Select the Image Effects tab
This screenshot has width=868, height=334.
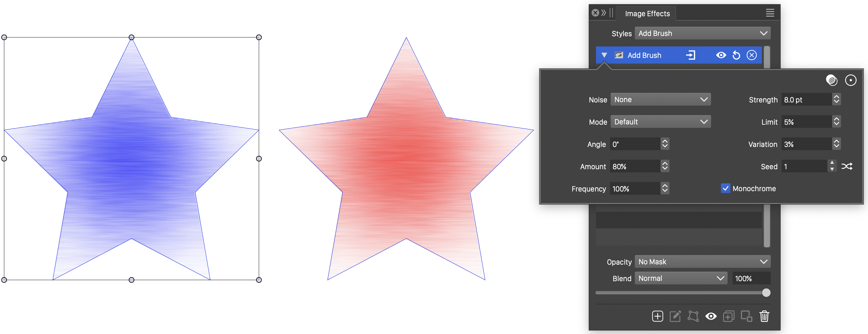[647, 13]
